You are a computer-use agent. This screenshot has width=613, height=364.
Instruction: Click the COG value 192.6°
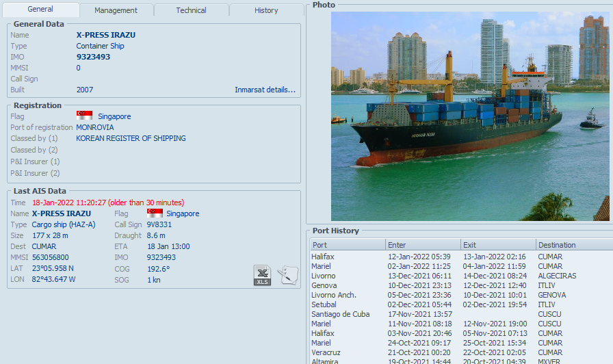point(158,269)
